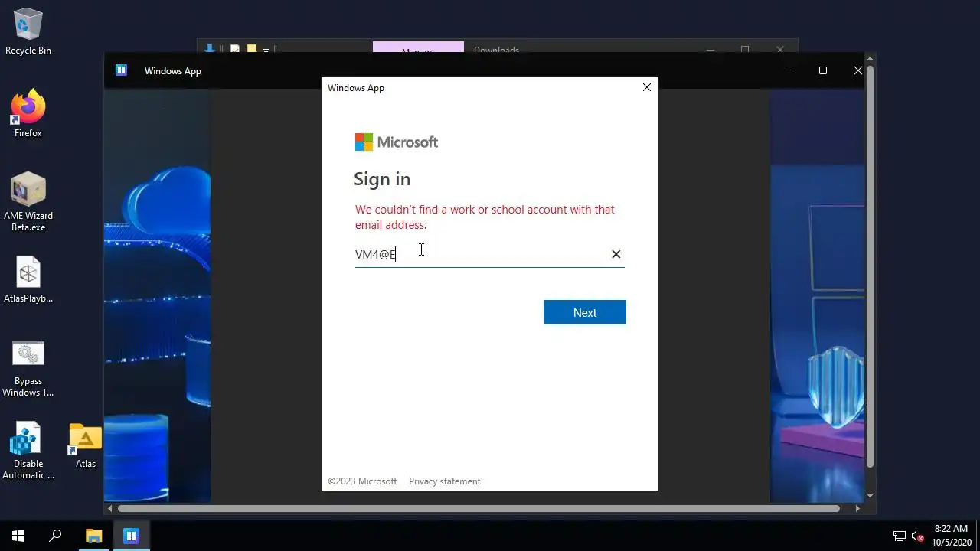
Task: Click the Windows App title bar logo
Action: [121, 70]
